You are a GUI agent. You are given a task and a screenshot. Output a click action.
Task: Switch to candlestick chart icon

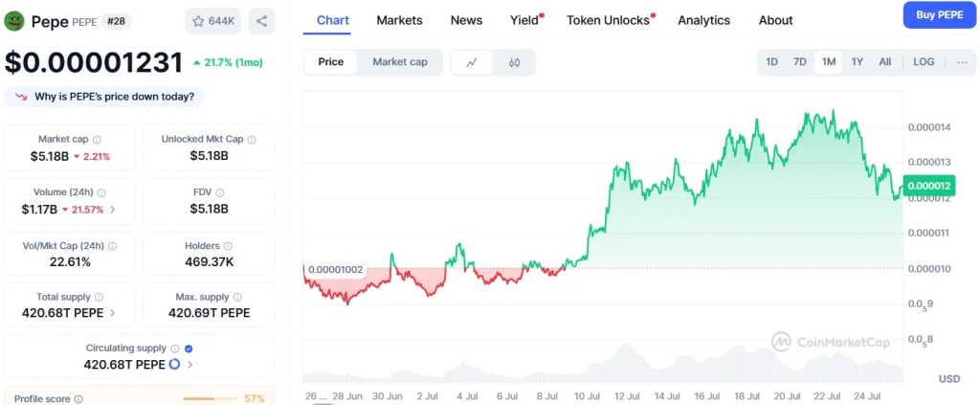(514, 62)
